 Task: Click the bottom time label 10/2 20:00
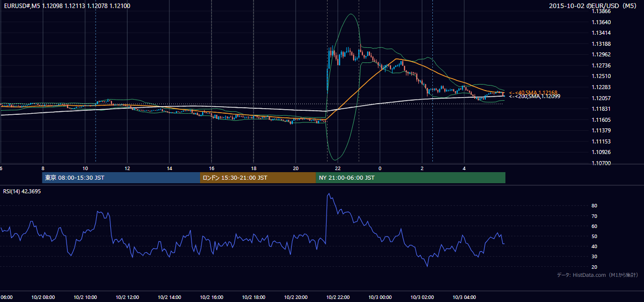(296, 297)
